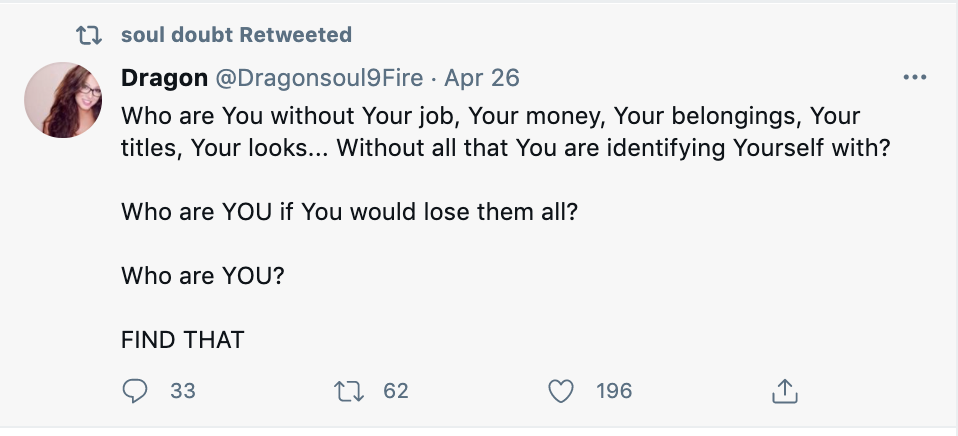Click the second tweet line starting "titles, Your looks"
Image resolution: width=958 pixels, height=436 pixels.
[x=506, y=148]
